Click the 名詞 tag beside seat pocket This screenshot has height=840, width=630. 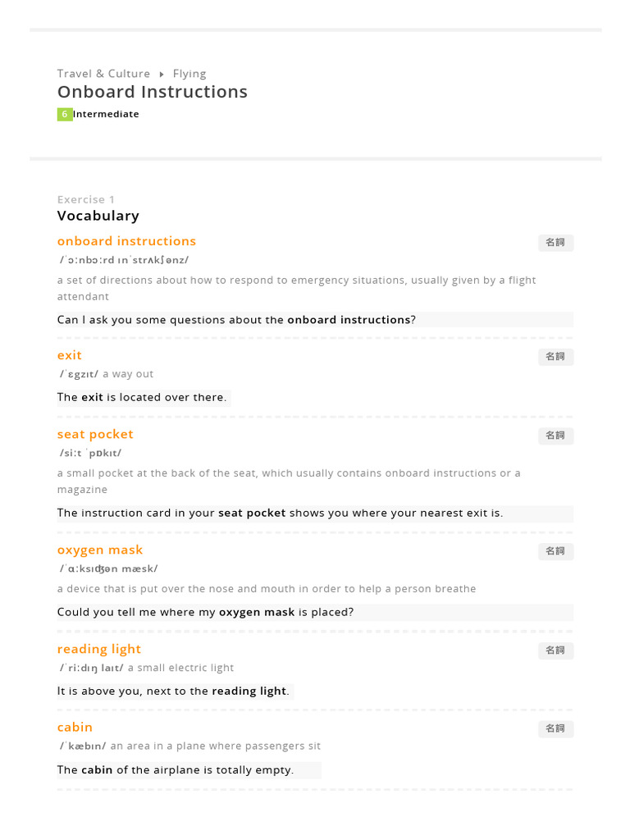click(555, 436)
